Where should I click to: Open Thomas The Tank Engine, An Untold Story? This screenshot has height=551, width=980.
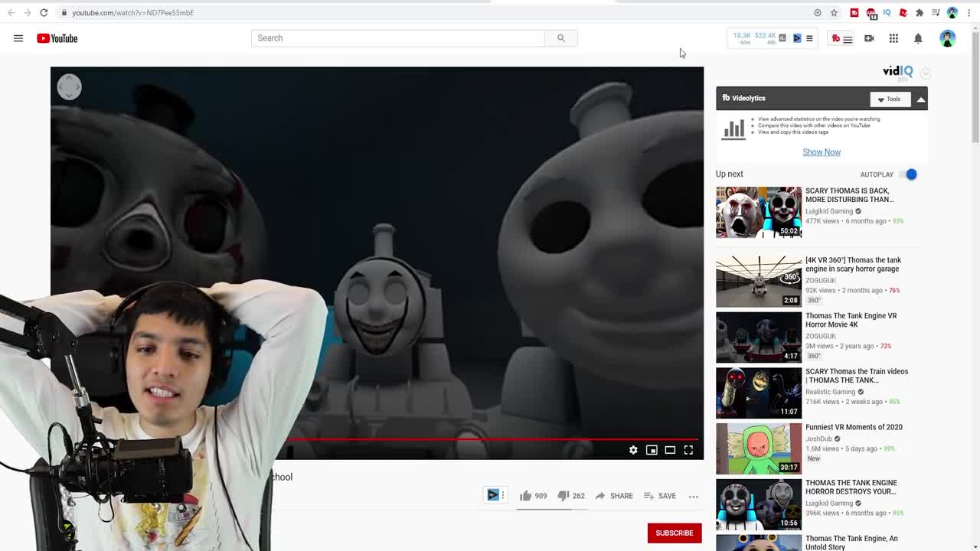[x=851, y=543]
